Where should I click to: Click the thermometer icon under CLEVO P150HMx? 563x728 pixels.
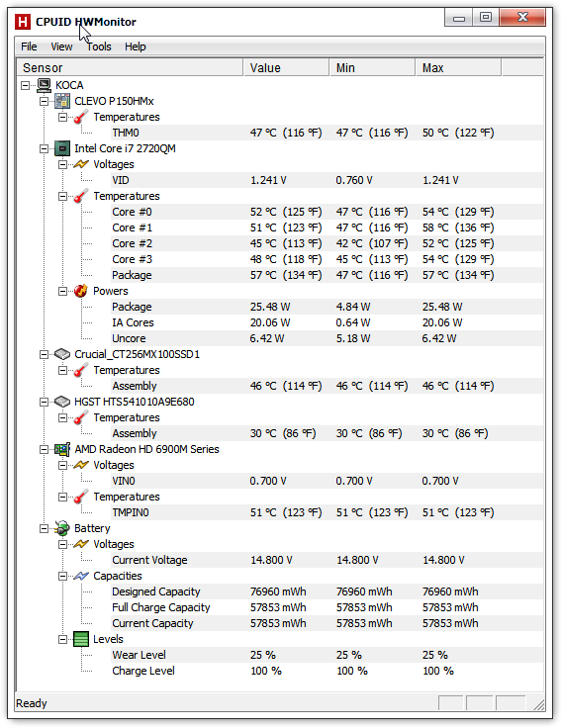coord(81,117)
